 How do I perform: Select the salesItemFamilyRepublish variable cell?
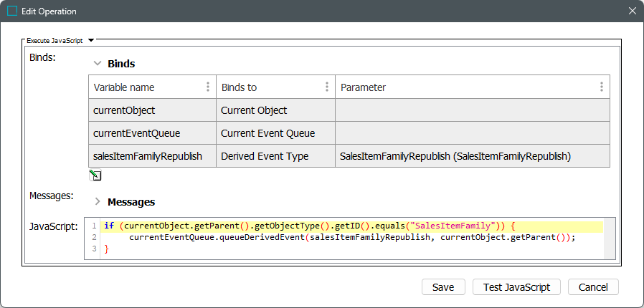[x=152, y=156]
